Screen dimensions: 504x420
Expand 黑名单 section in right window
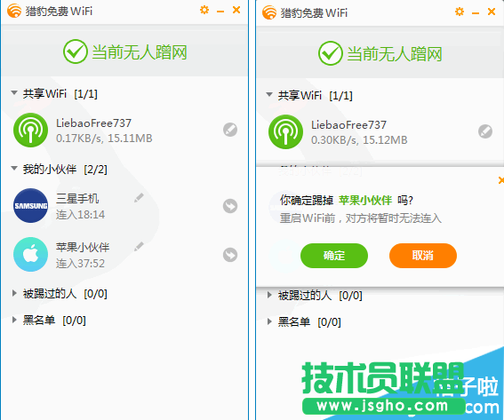pos(269,321)
